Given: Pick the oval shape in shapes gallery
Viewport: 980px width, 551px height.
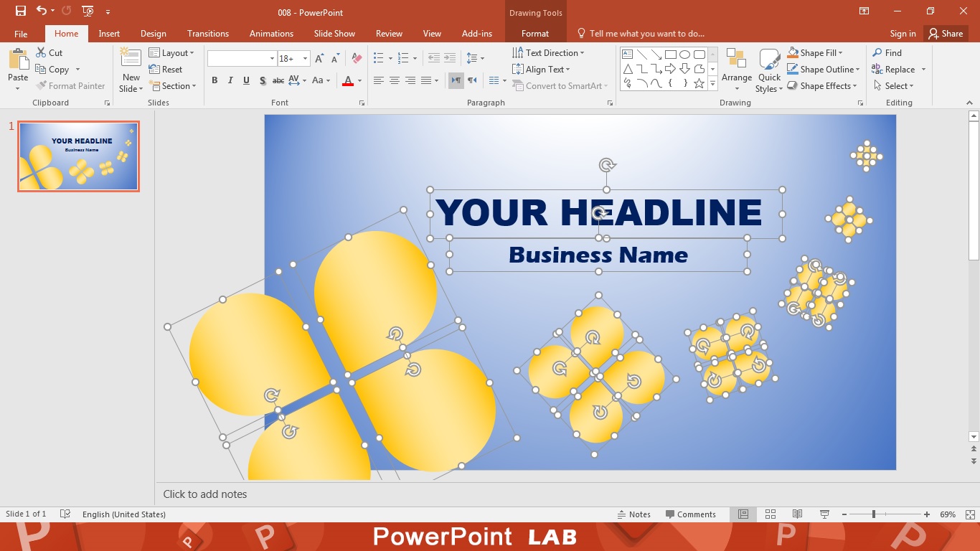Looking at the screenshot, I should 684,55.
